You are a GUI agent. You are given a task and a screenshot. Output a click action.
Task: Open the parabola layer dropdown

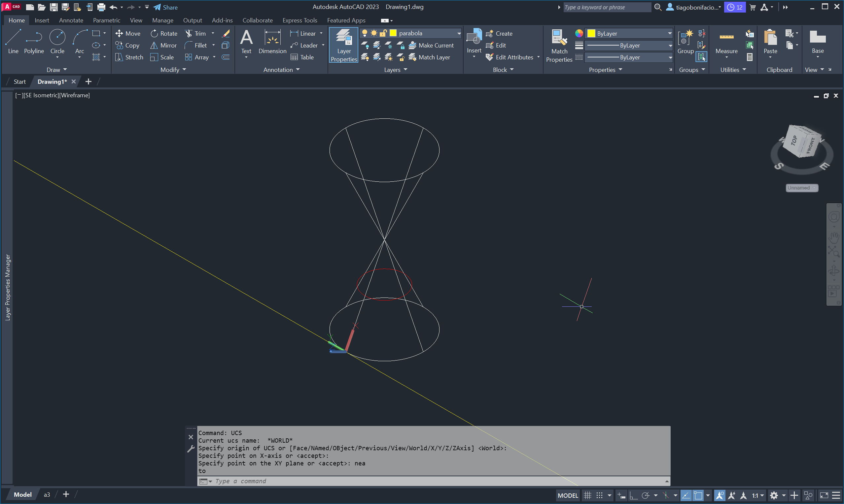[459, 33]
